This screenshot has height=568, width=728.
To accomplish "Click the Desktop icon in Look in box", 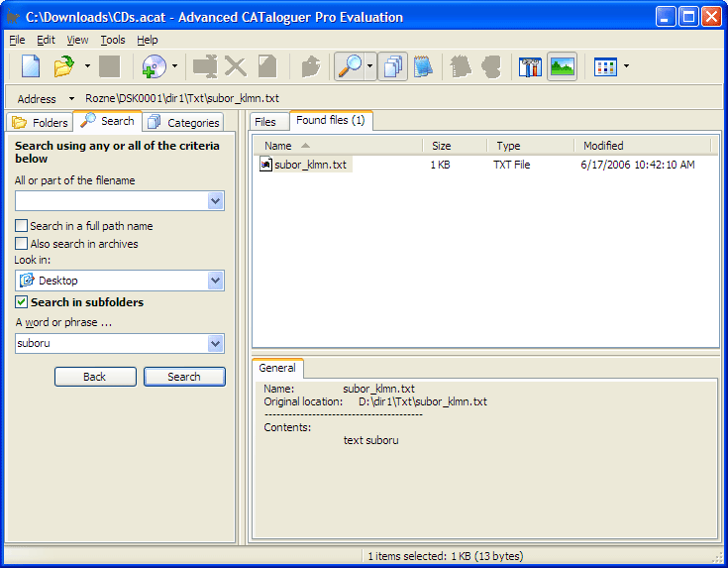I will click(x=27, y=281).
